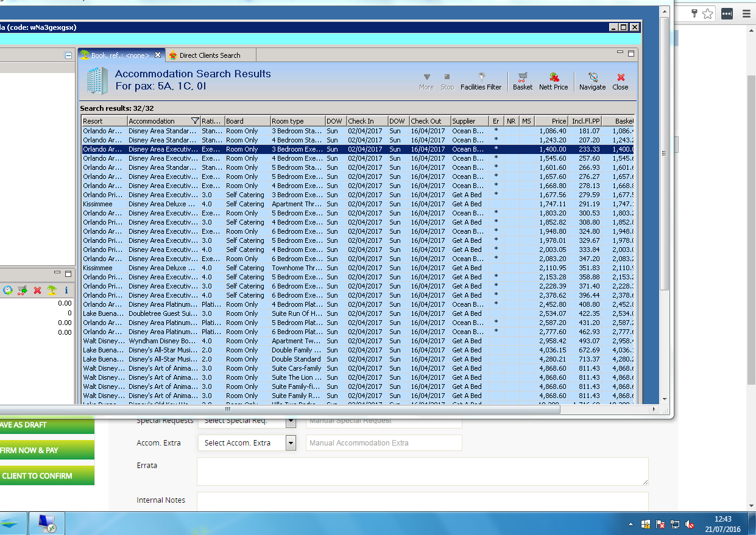Maximize the search results panel view
Screen dimensions: 756x535
[631, 54]
